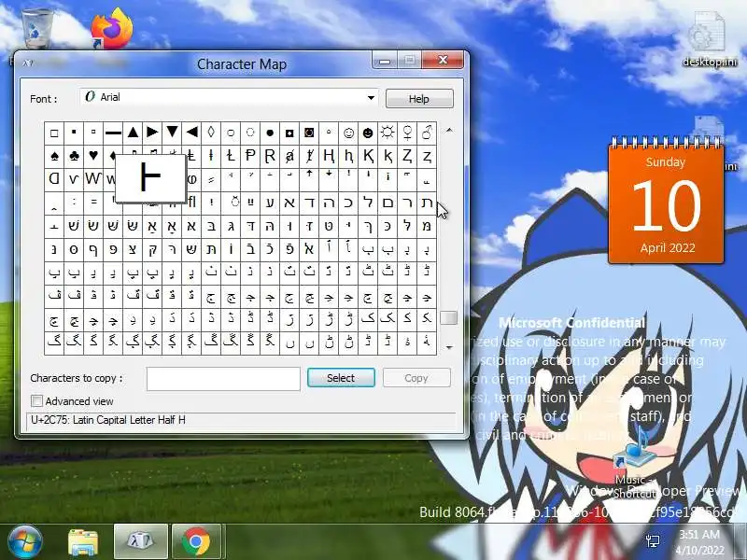
Task: Select the right-pointing black pointer
Action: [152, 133]
